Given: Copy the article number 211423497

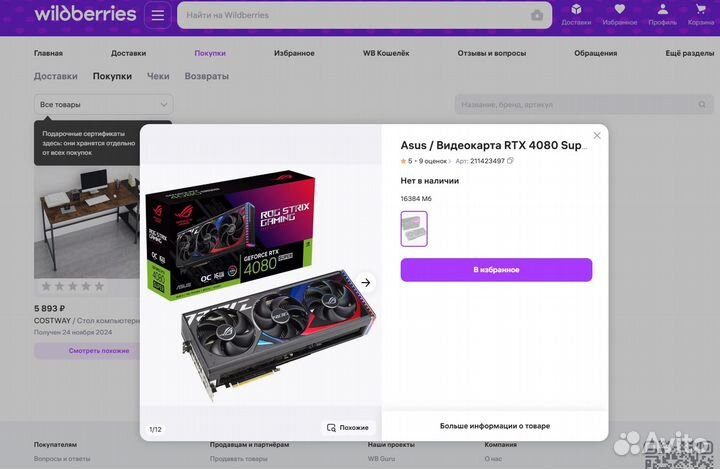Looking at the screenshot, I should [x=510, y=161].
